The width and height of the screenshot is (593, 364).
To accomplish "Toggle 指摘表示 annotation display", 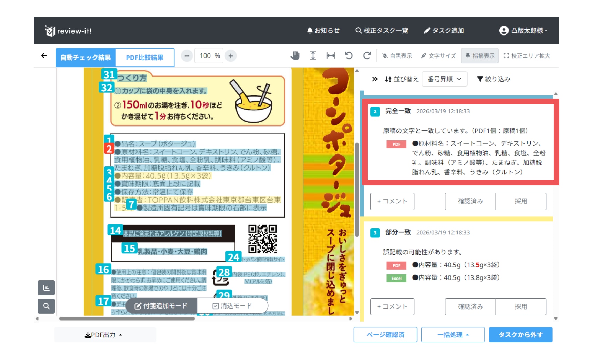I will tap(479, 56).
